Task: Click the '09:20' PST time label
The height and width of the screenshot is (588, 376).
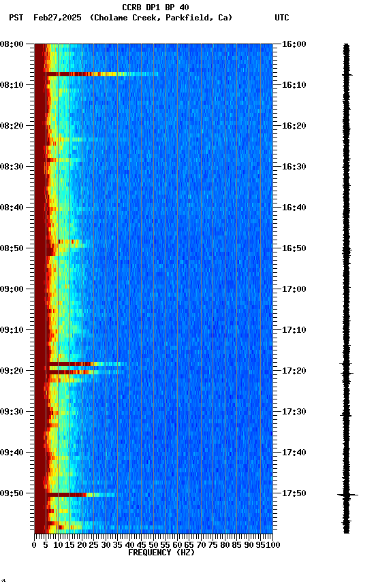Action: pos(12,371)
